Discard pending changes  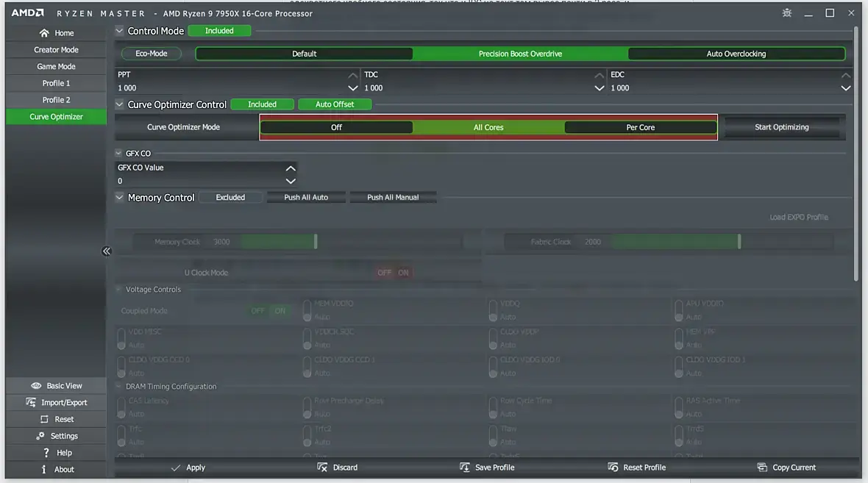(337, 468)
